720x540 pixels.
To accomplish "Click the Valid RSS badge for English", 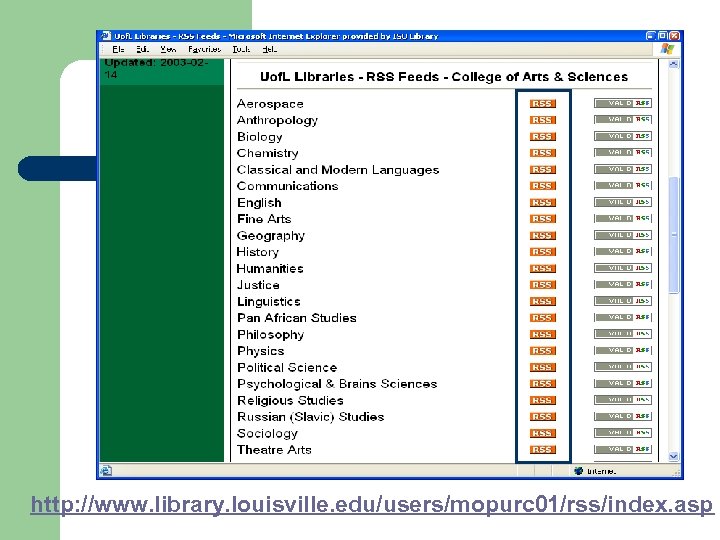I will click(x=623, y=202).
